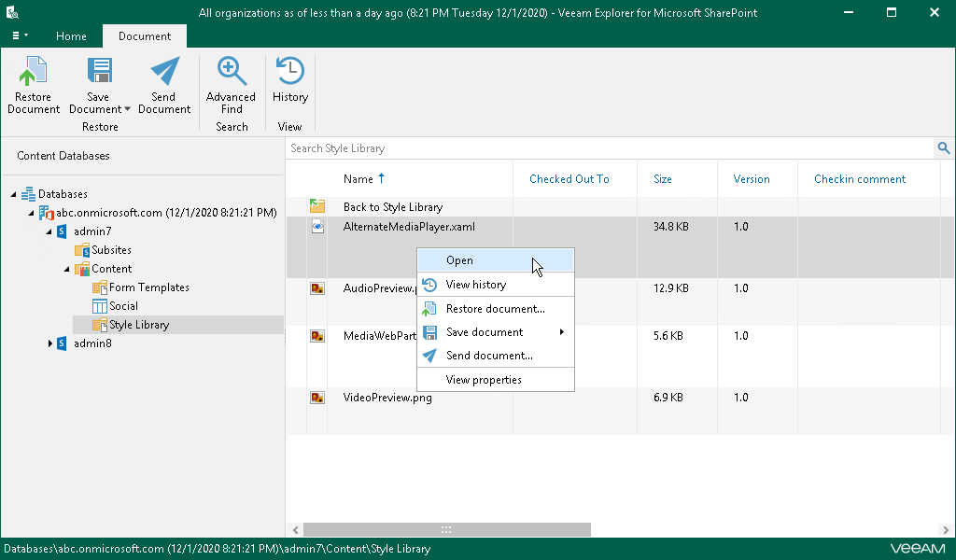Select the AlternateMediaPlayer.xaml file name
956x560 pixels.
[x=409, y=228]
